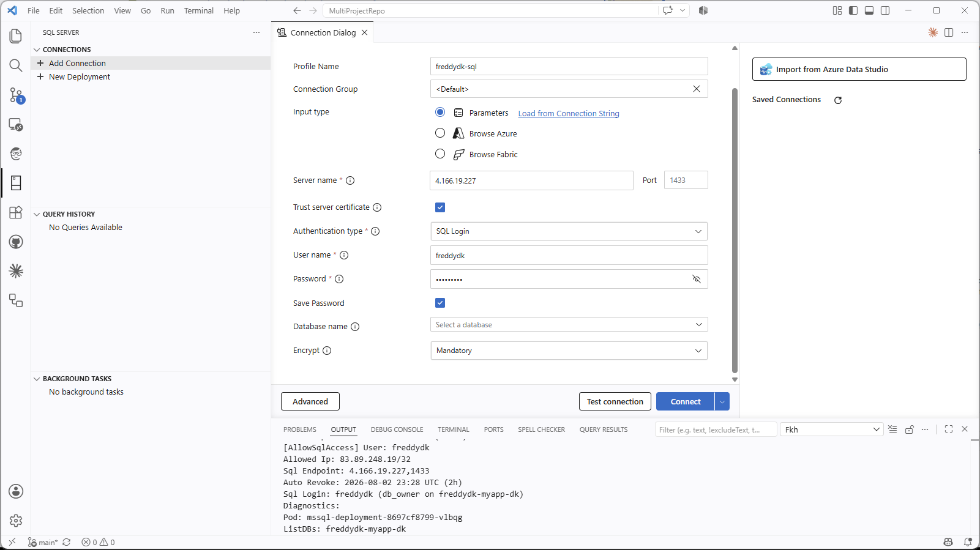Click the Test connection button

click(x=615, y=401)
